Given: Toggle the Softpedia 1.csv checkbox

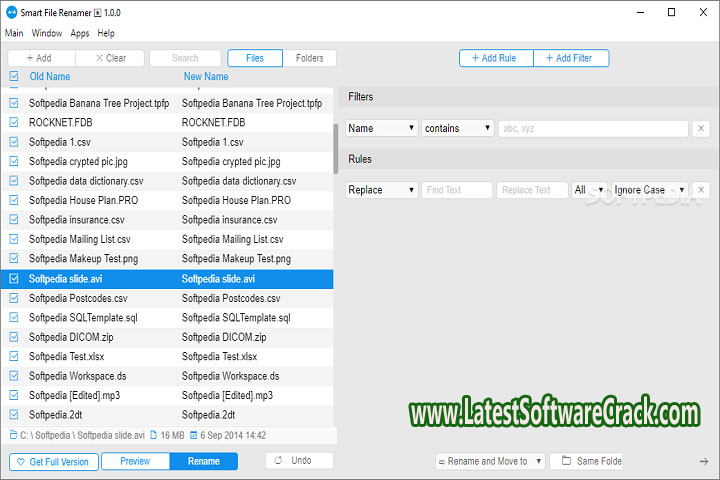Looking at the screenshot, I should coord(14,142).
